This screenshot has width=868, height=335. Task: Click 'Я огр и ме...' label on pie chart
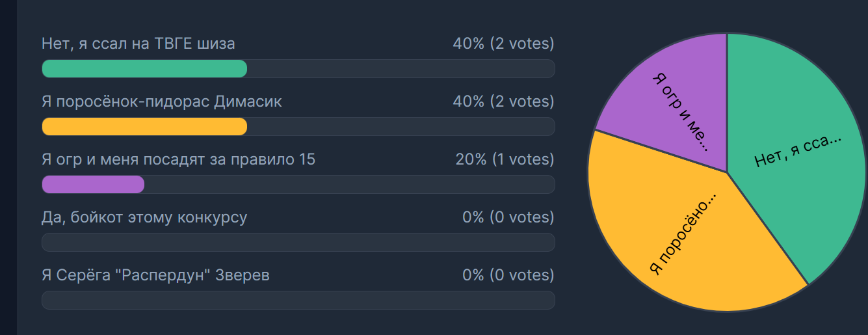(680, 110)
